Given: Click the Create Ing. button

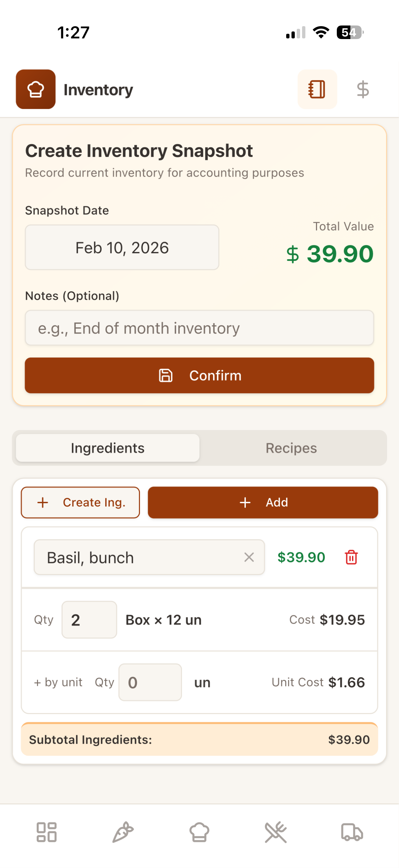Looking at the screenshot, I should (x=80, y=502).
